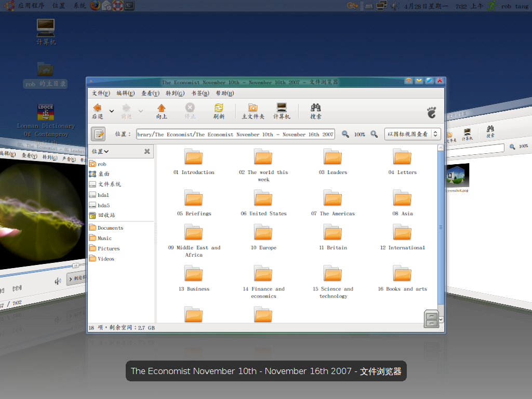Select the 11 Britain folder
The width and height of the screenshot is (532, 399).
(333, 237)
